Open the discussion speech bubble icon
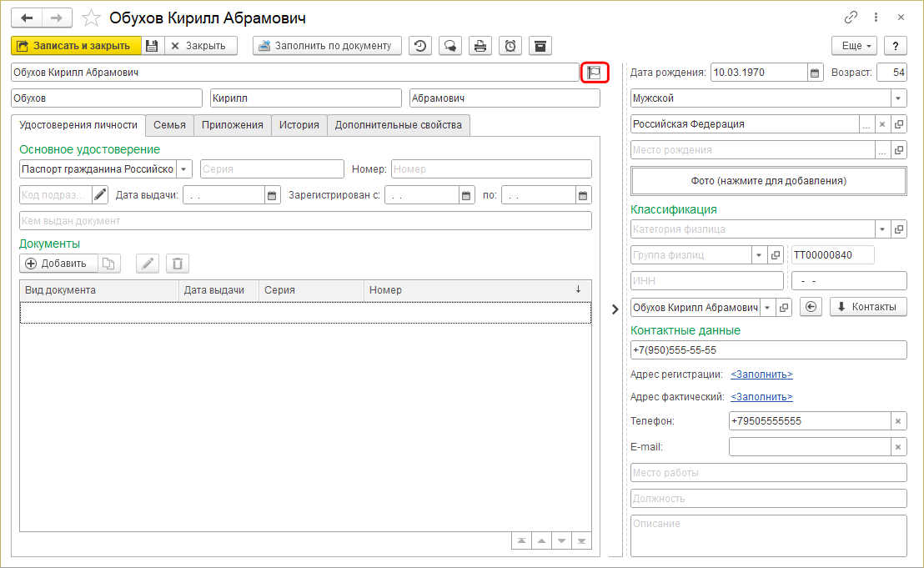The image size is (924, 568). coord(450,46)
